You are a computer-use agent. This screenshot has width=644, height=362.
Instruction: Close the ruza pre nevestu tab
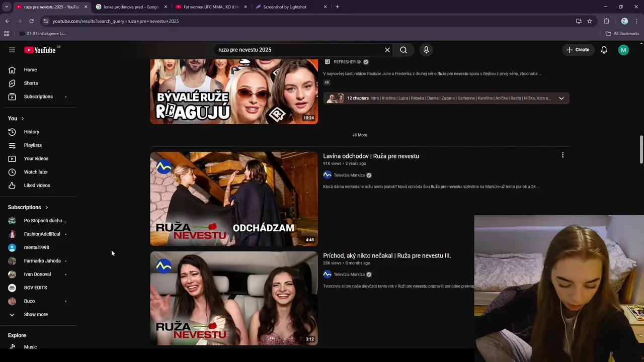pyautogui.click(x=86, y=7)
